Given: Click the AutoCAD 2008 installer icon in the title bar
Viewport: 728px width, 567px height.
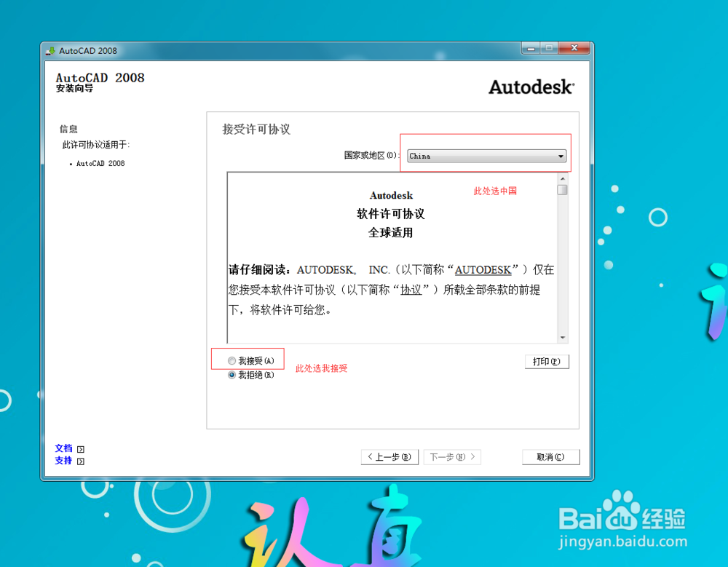Looking at the screenshot, I should [x=50, y=51].
